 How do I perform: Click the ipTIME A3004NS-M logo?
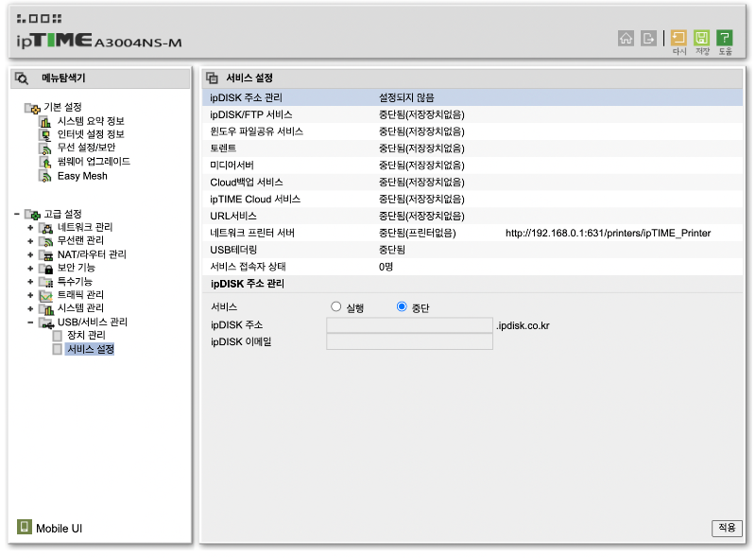tap(99, 41)
